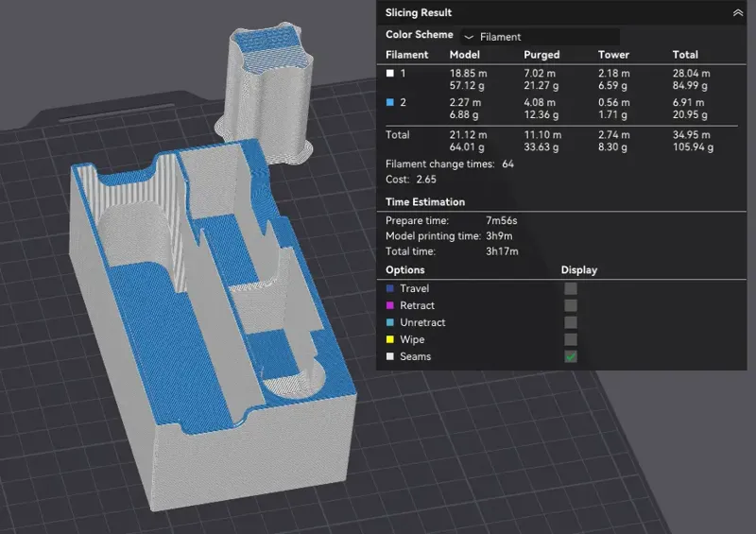Click the blue filament 2 color swatch
Viewport: 756px width, 534px height.
pyautogui.click(x=390, y=102)
